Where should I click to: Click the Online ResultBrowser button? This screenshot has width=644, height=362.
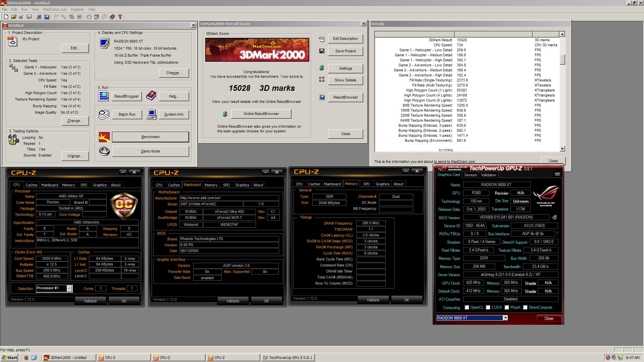(x=261, y=114)
